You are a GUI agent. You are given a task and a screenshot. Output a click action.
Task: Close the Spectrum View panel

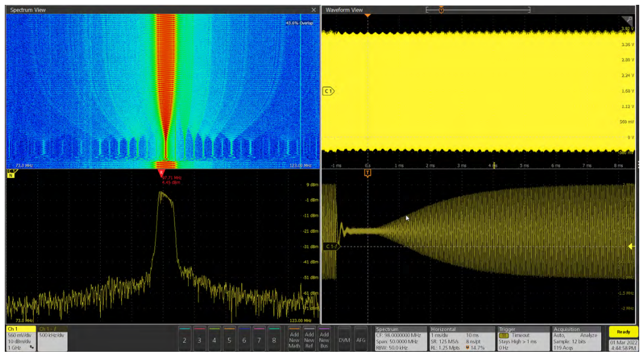[x=314, y=10]
